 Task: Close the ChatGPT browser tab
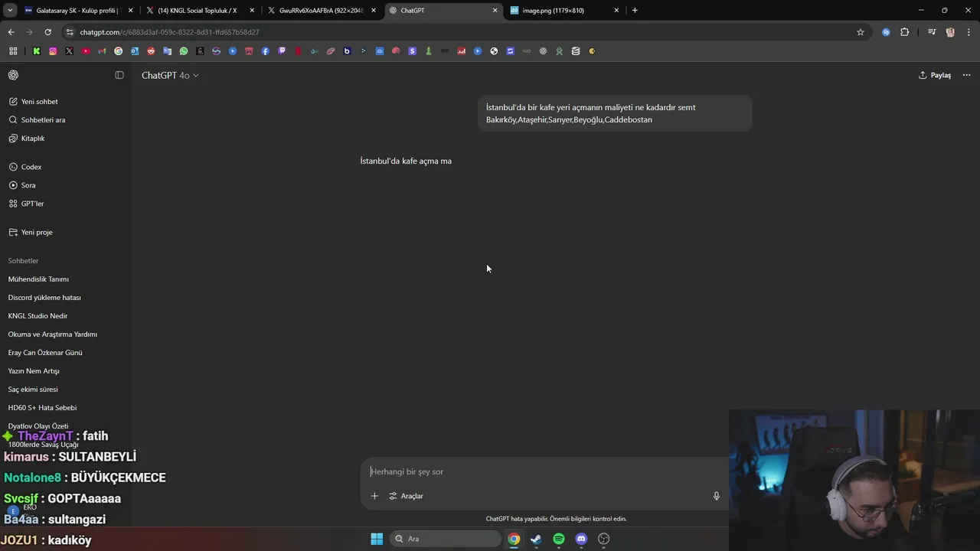pos(495,11)
